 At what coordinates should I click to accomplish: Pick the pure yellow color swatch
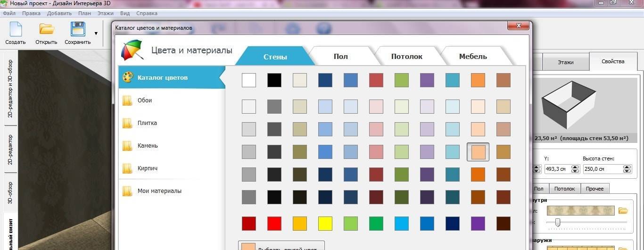coord(325,223)
